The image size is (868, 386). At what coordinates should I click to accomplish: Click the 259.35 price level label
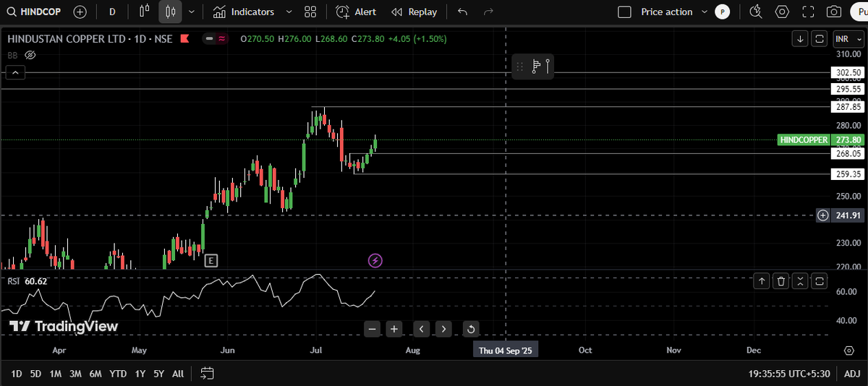click(848, 174)
